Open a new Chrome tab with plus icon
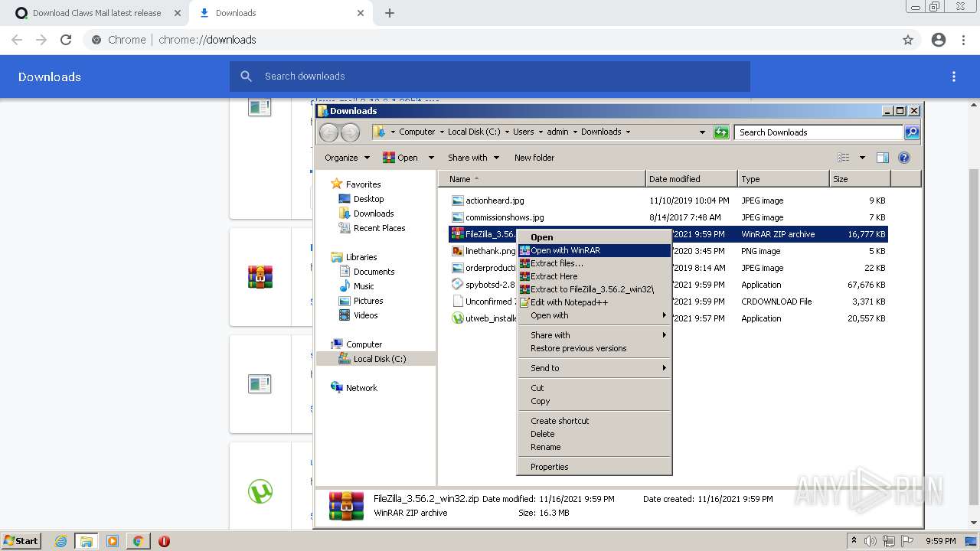The image size is (980, 551). tap(390, 13)
